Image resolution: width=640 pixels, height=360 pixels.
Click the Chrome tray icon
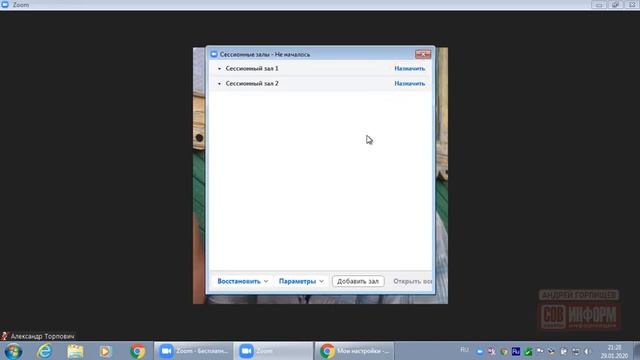tap(504, 351)
